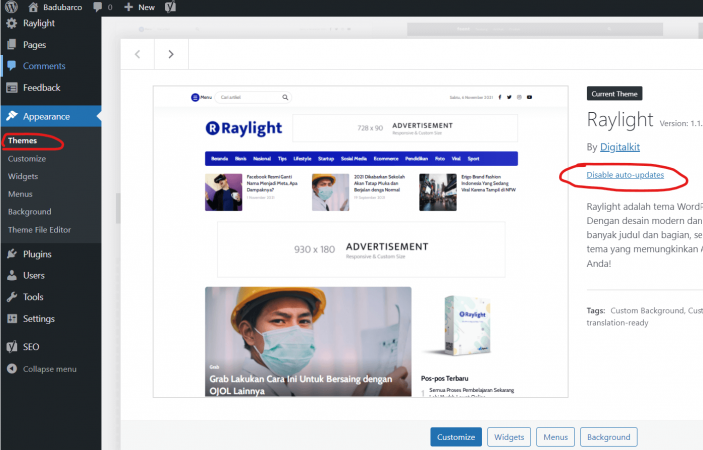Open the Digitalkit author link
Screen dimensions: 703x450
coord(620,147)
